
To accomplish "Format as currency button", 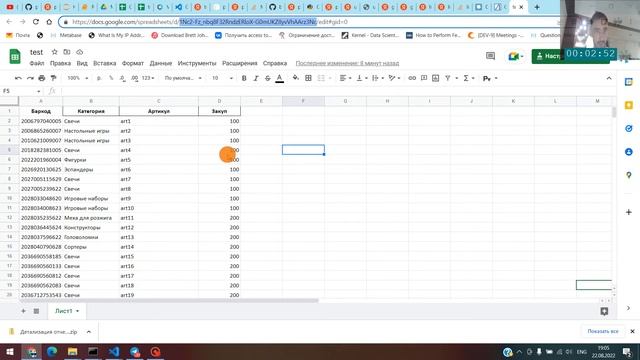I will [99, 78].
